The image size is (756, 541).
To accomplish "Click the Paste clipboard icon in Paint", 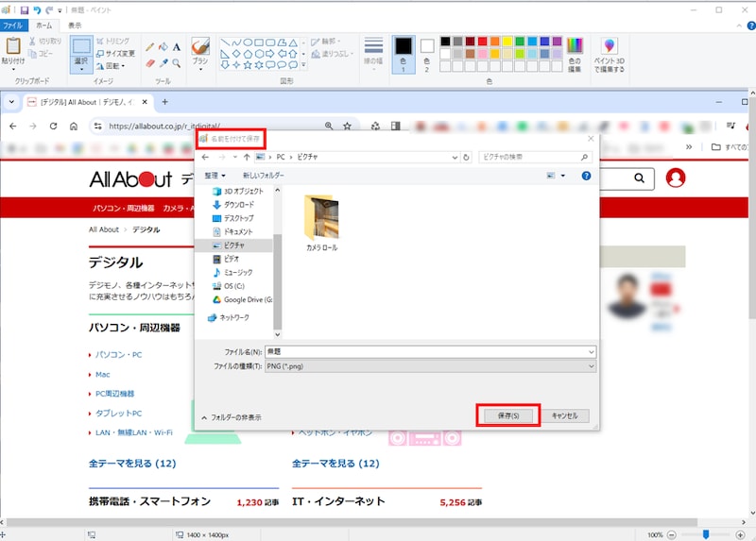I will coord(13,45).
